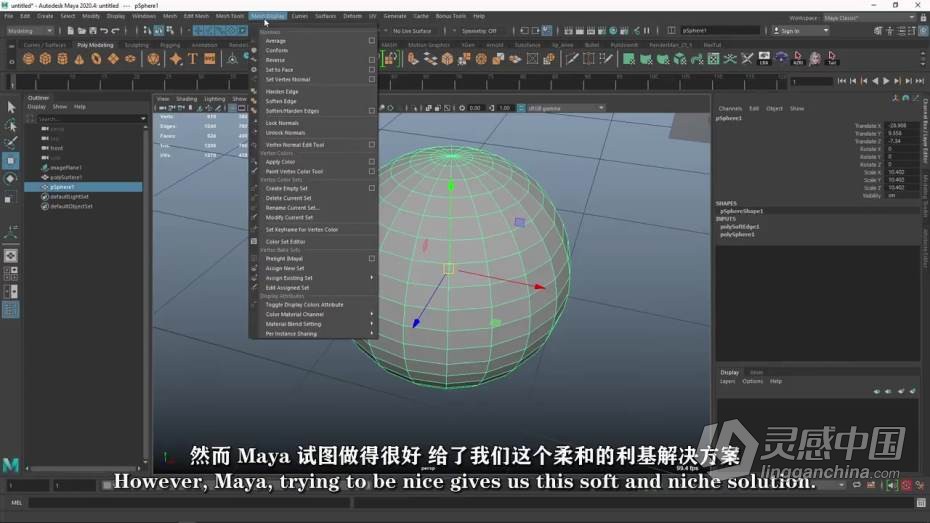This screenshot has height=523, width=930.
Task: Select pSphere1 in the Outliner
Action: (84, 187)
